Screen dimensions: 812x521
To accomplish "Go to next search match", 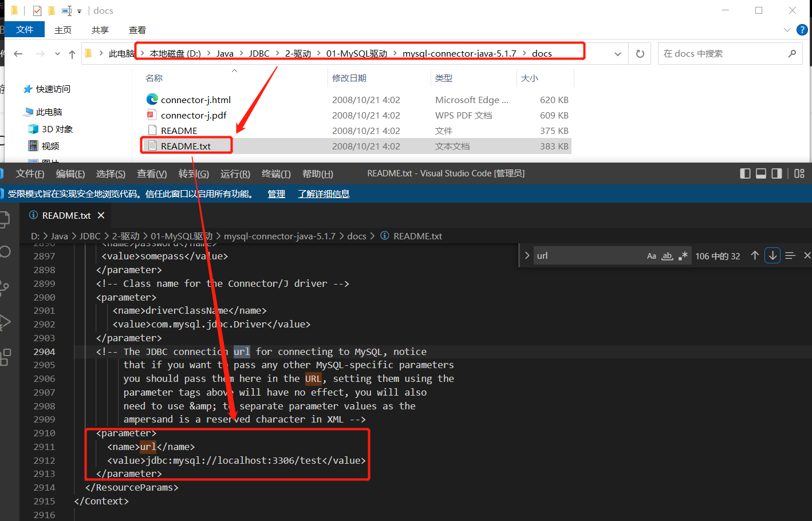I will point(772,255).
